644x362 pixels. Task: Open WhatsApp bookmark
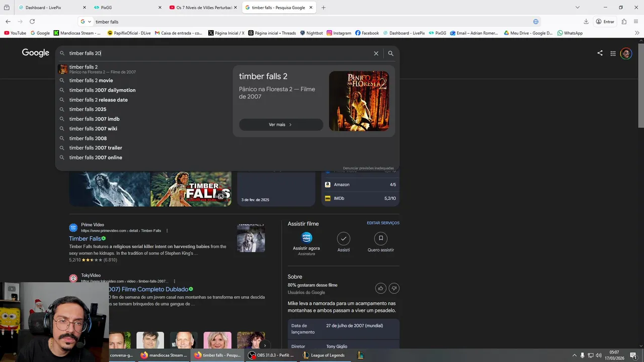570,33
